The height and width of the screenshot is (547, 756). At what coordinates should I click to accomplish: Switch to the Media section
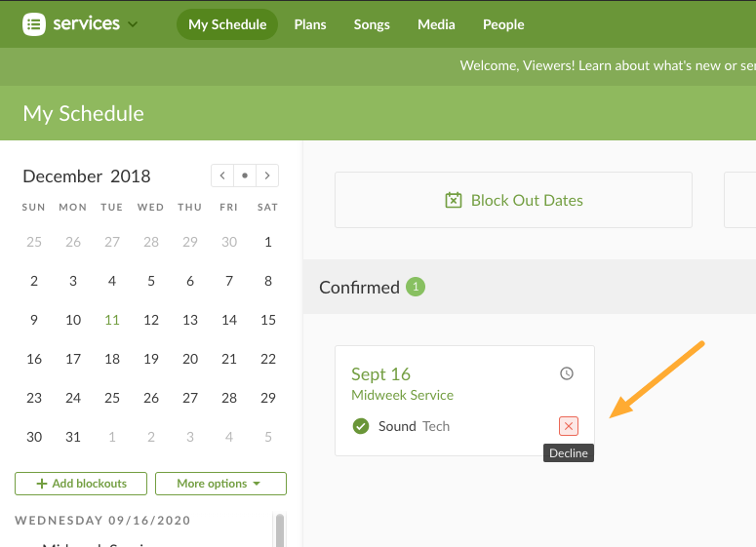(x=436, y=24)
